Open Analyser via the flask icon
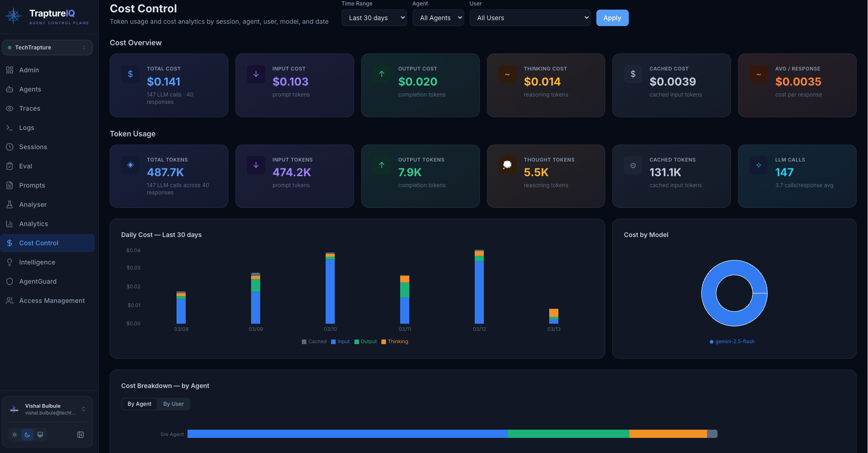868x453 pixels. 10,205
